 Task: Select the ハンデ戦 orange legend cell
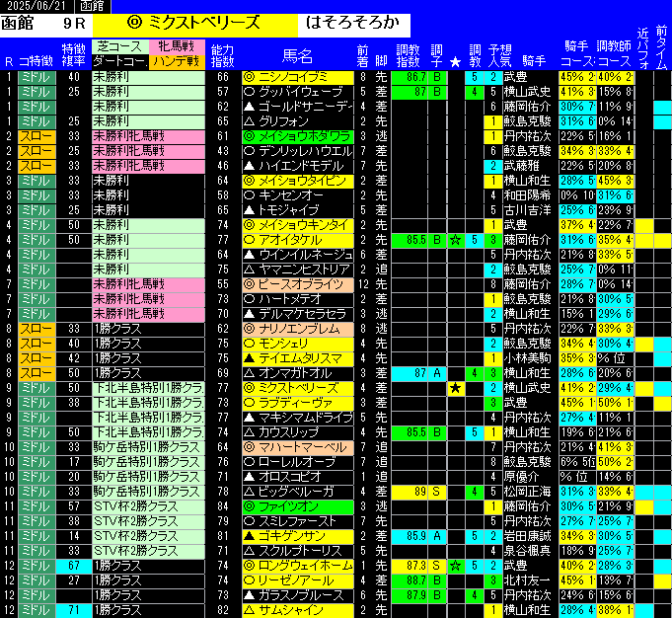(x=177, y=61)
